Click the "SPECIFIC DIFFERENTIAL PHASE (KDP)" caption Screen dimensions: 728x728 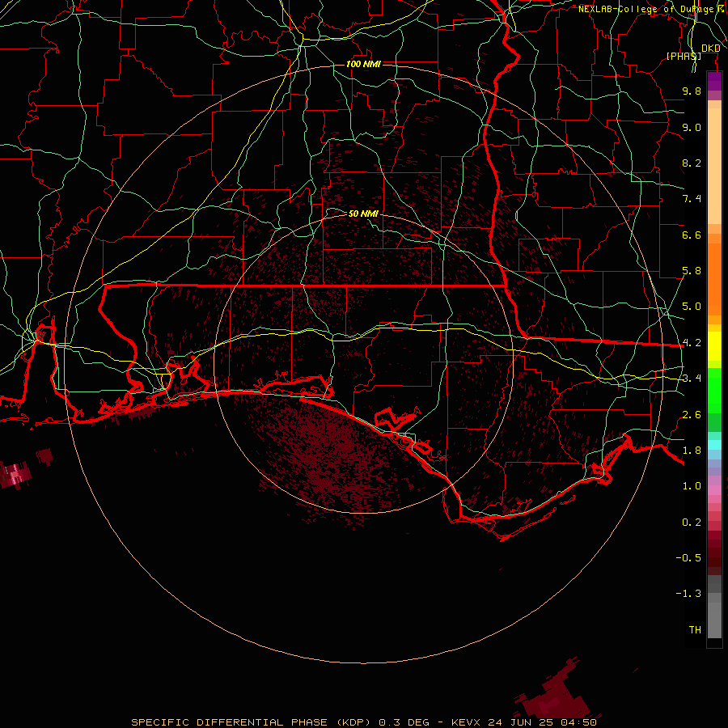[x=252, y=722]
